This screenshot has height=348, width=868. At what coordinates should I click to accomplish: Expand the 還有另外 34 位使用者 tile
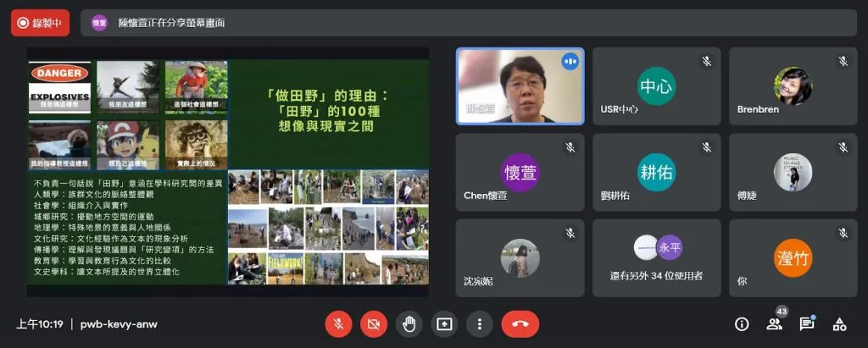click(656, 258)
